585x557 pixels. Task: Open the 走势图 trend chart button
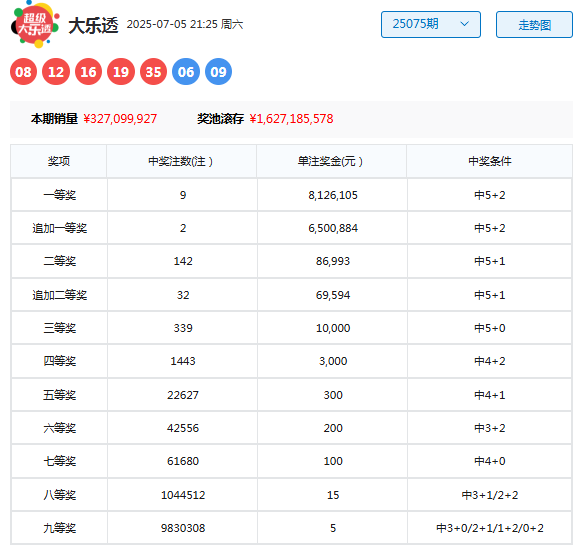click(534, 24)
